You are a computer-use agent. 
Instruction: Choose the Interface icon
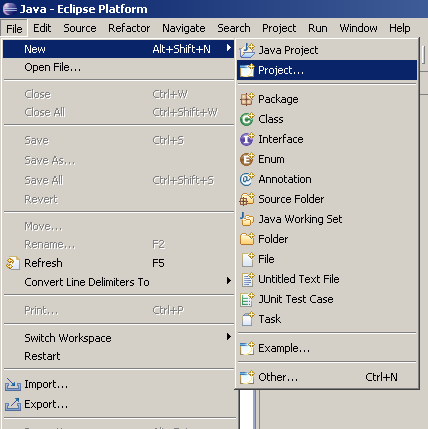click(247, 139)
